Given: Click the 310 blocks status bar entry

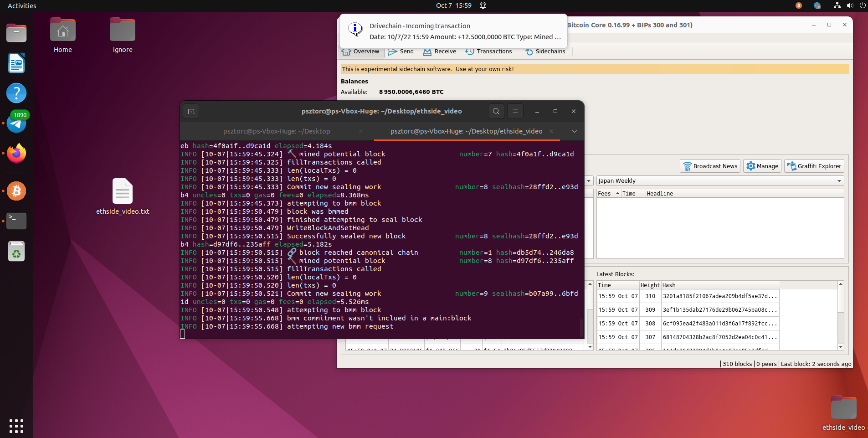Looking at the screenshot, I should pos(737,364).
